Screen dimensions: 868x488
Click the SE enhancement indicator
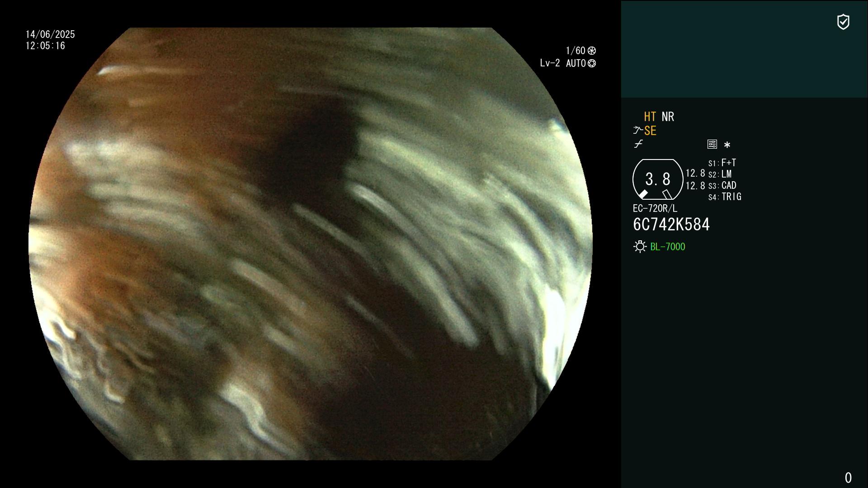point(650,131)
